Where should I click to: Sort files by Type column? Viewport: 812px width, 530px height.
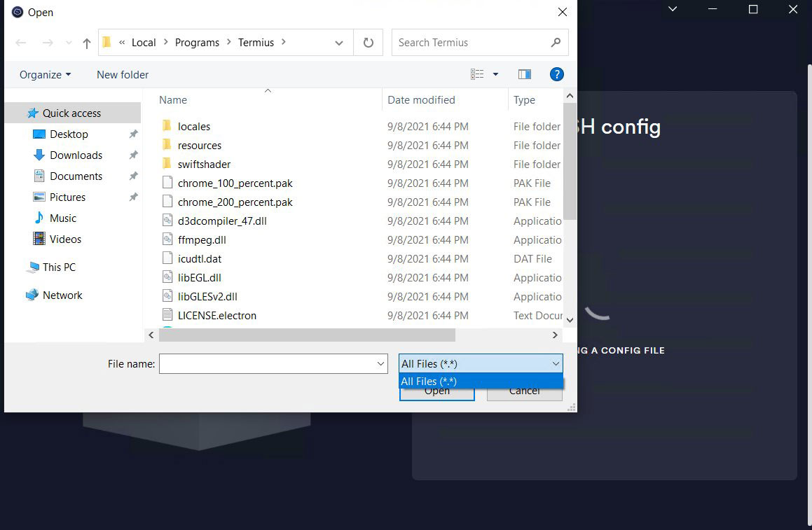pos(524,100)
